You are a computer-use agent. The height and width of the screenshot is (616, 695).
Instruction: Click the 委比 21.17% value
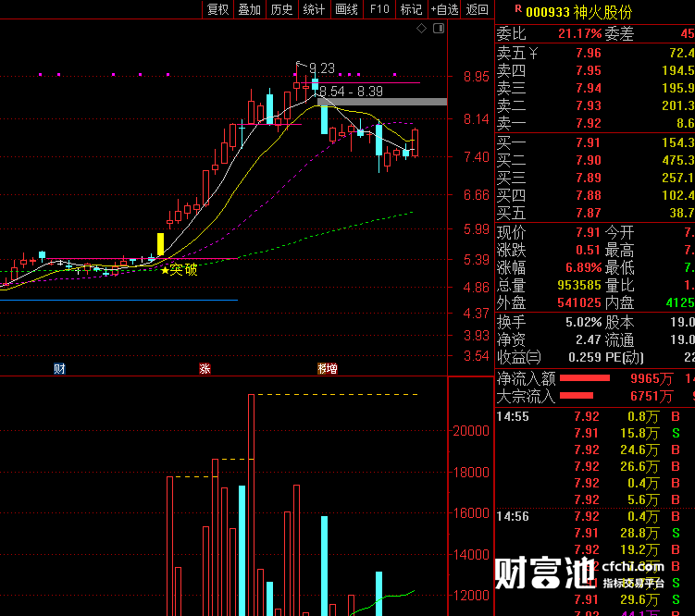tap(579, 33)
